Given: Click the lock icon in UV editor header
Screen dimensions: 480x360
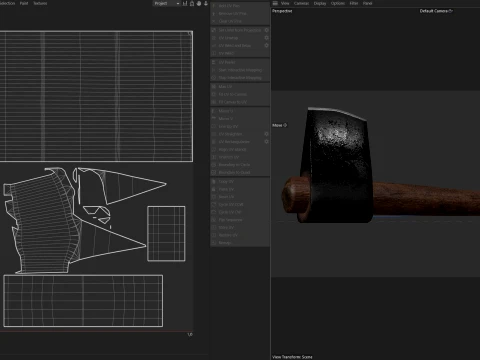Looking at the screenshot, I should [x=192, y=3].
